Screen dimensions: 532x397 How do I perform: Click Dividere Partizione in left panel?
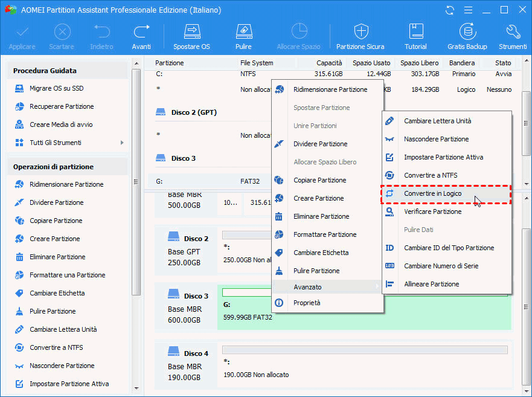click(x=56, y=203)
